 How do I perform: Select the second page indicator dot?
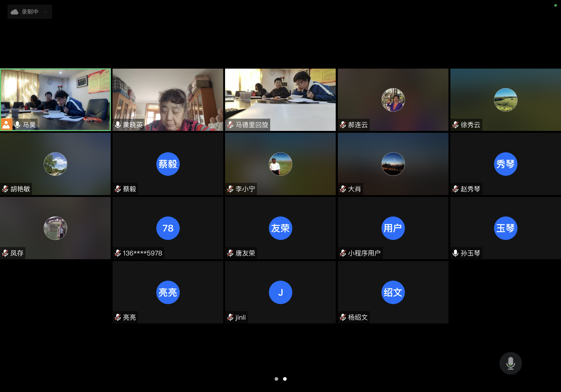(285, 379)
